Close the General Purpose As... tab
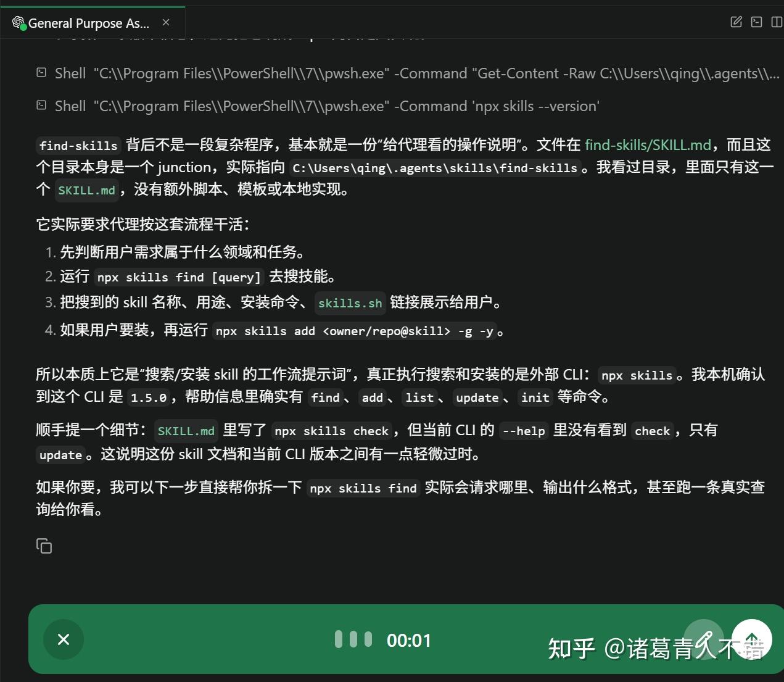Viewport: 784px width, 682px height. [165, 22]
